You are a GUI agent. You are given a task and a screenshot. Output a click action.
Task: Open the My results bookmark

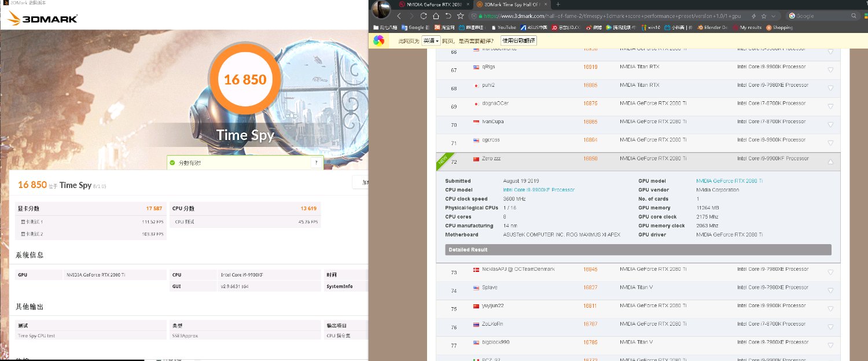tap(748, 27)
